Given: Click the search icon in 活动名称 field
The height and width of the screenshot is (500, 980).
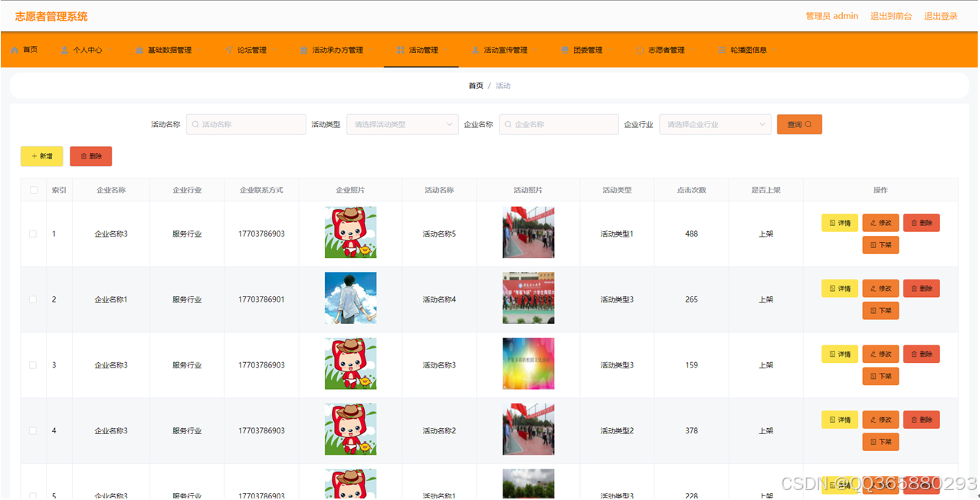Looking at the screenshot, I should coord(195,124).
